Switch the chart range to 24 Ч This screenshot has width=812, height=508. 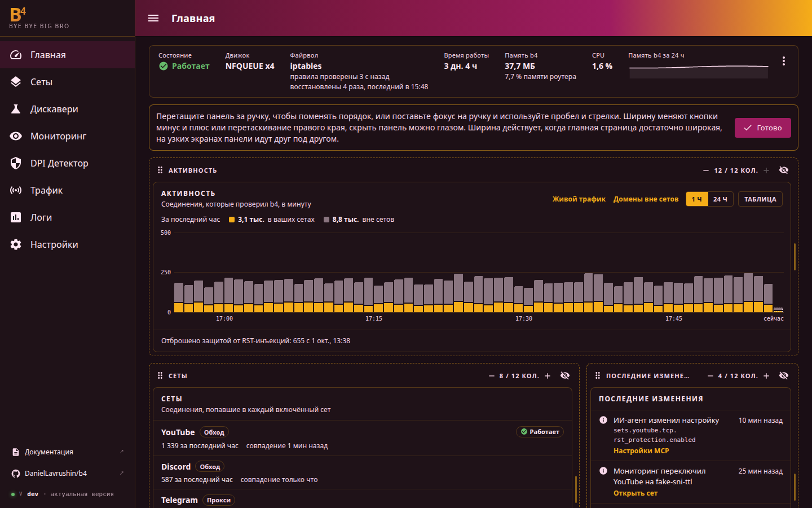point(720,199)
